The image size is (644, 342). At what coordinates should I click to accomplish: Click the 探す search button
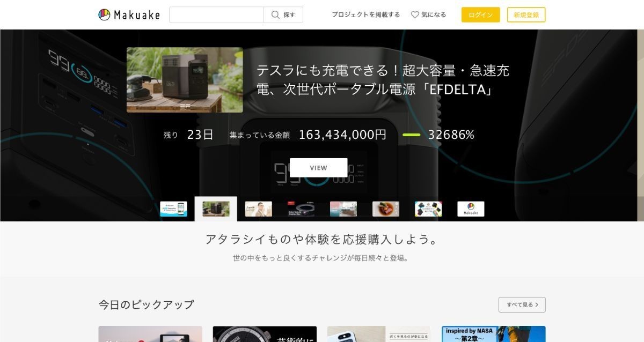coord(283,14)
